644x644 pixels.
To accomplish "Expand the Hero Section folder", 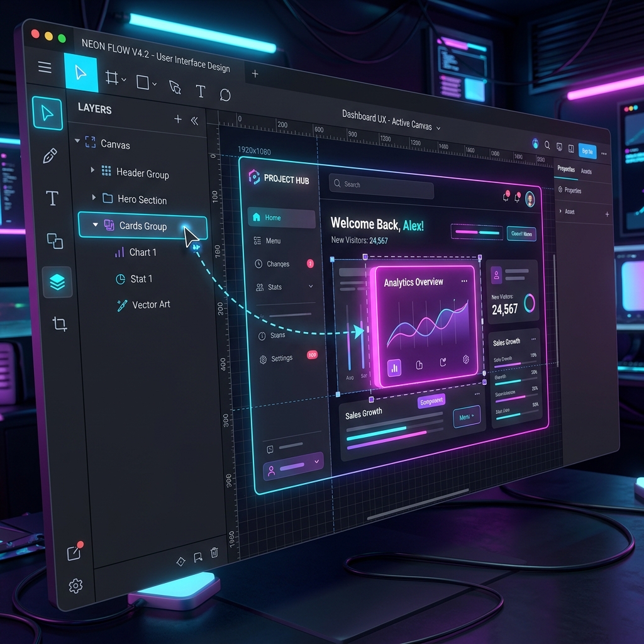I will (x=94, y=197).
